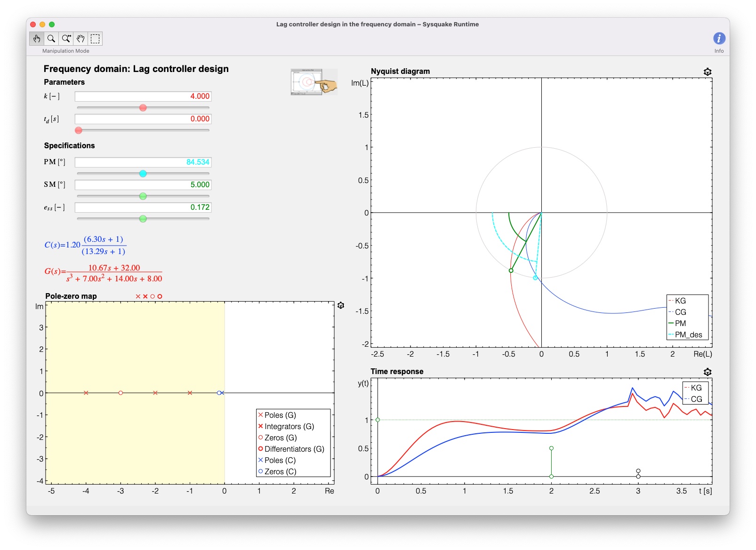Open the Nyquist diagram settings gear
756x550 pixels.
[x=707, y=72]
